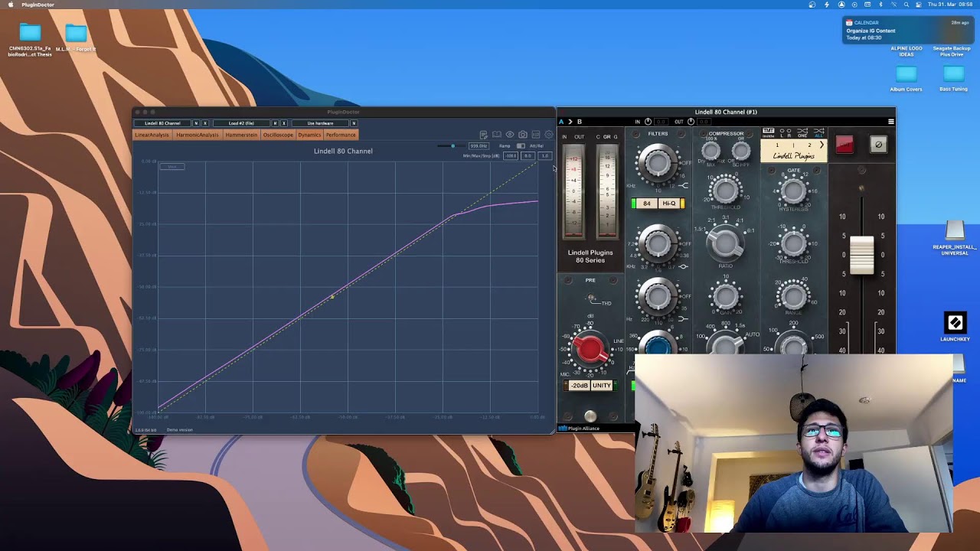Select preset B in Lindell plugin
Screen dimensions: 980x551
[x=580, y=122]
